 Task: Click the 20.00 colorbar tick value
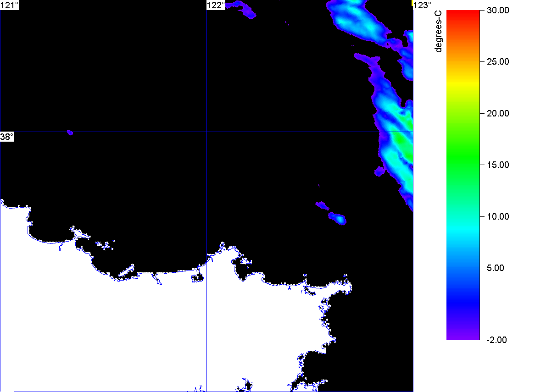point(498,114)
